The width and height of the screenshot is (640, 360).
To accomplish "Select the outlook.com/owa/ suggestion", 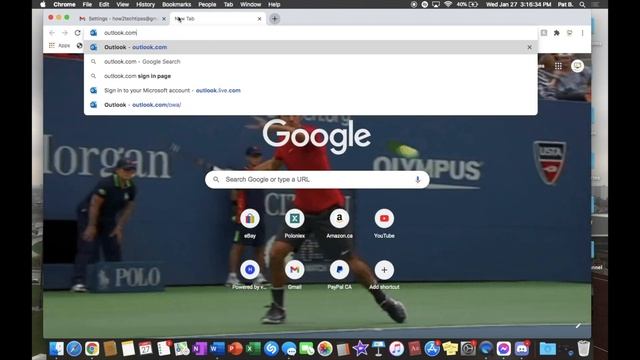I will pos(311,105).
